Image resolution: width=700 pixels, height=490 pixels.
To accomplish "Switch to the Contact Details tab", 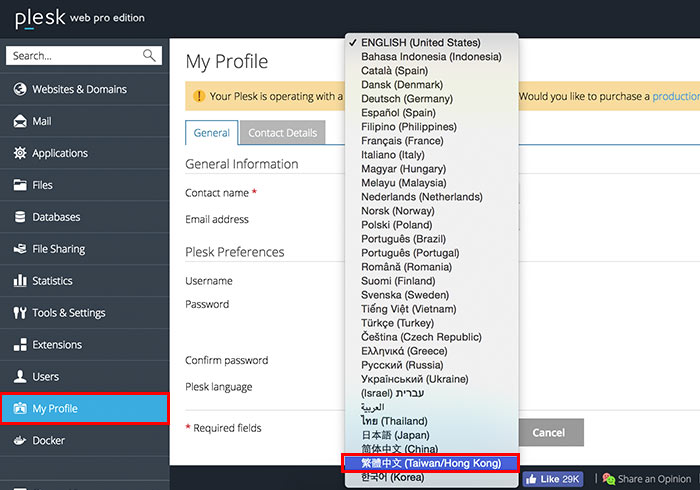I will [283, 133].
